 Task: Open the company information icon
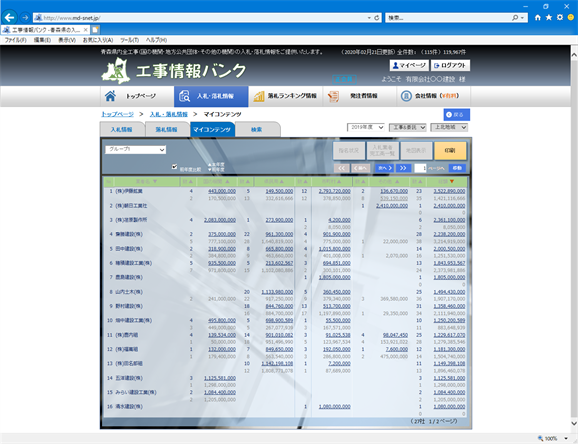click(x=406, y=96)
